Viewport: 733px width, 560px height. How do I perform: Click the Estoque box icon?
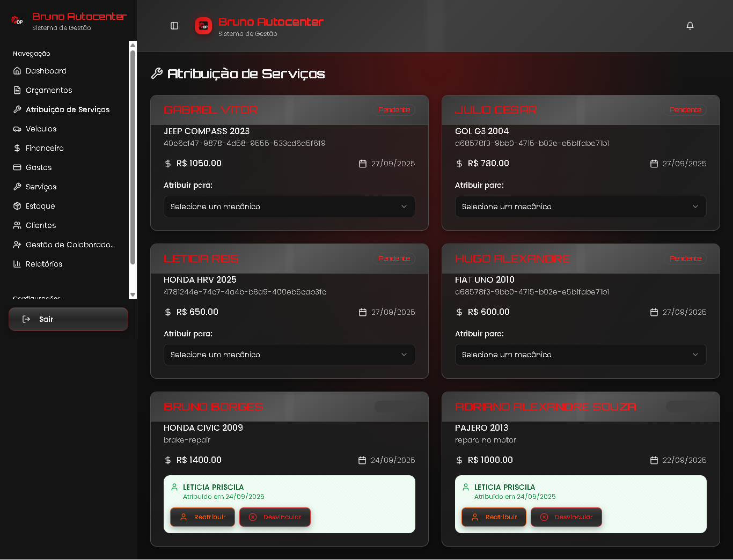pyautogui.click(x=17, y=206)
